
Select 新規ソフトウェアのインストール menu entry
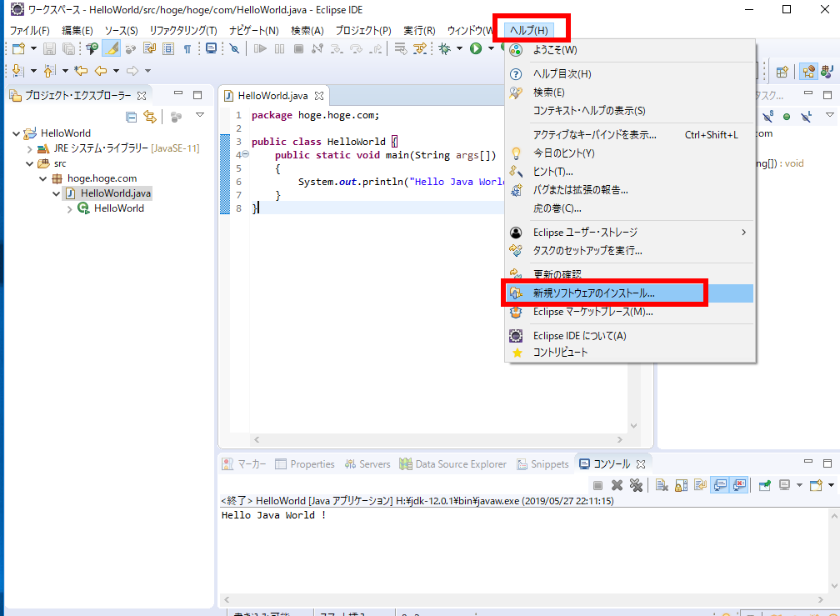click(x=630, y=293)
